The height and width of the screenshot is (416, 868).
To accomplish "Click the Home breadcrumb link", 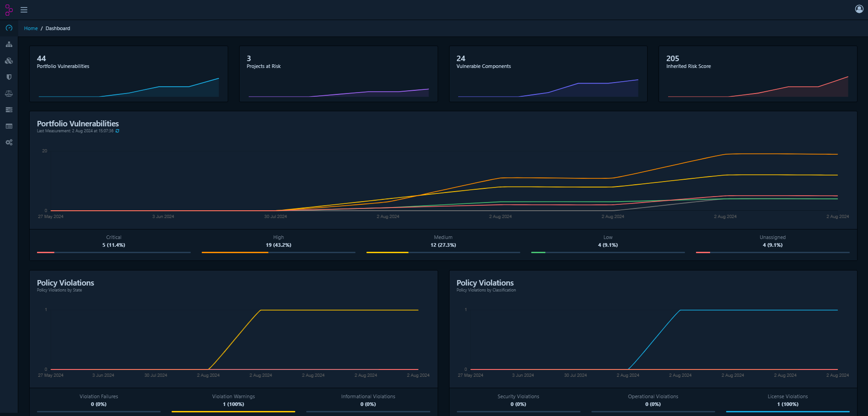I will [31, 28].
